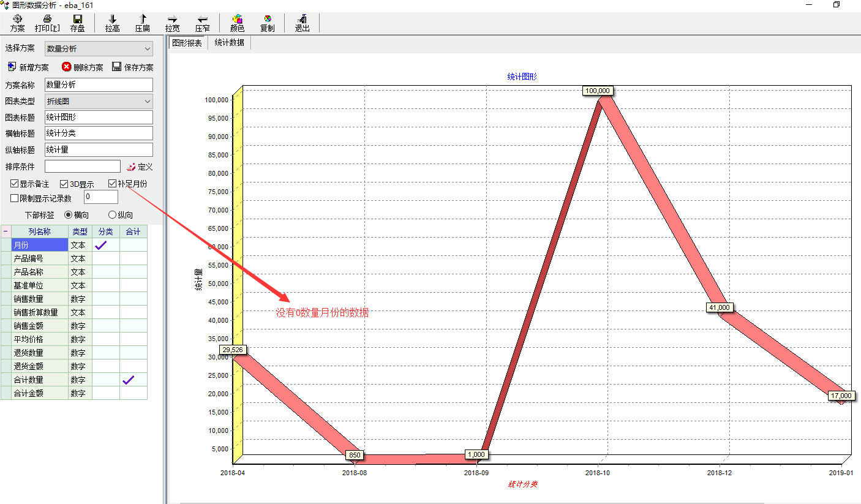Collapse the column list minus expander
This screenshot has height=504, width=861.
(6, 231)
